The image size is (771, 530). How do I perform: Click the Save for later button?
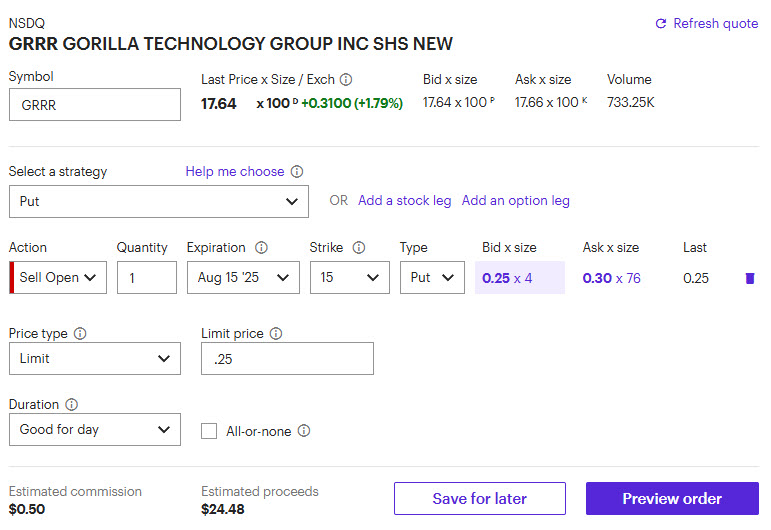coord(479,499)
